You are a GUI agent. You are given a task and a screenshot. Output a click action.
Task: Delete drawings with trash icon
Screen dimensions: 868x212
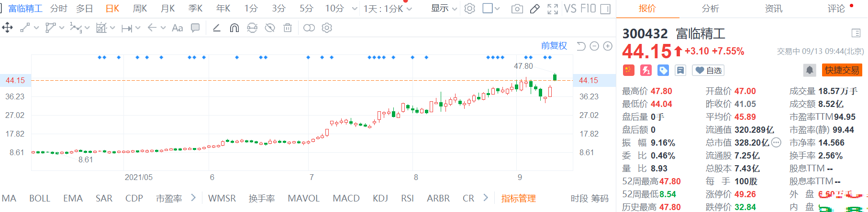pos(288,28)
